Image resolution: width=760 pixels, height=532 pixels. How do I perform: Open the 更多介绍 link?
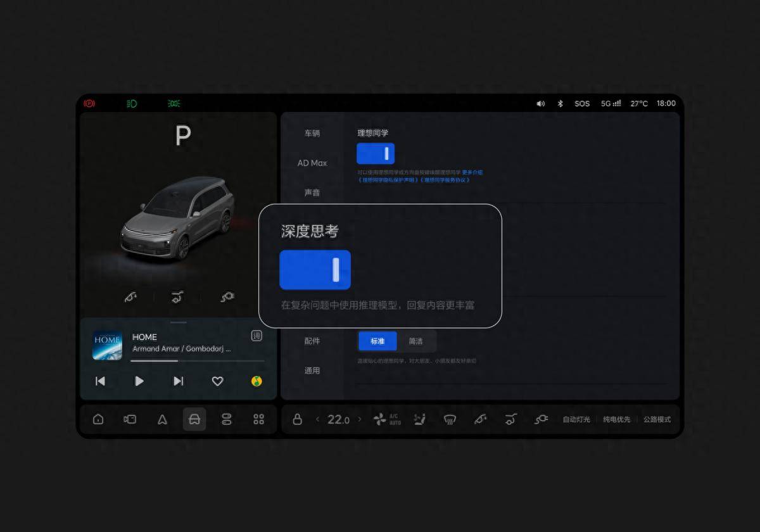coord(472,172)
